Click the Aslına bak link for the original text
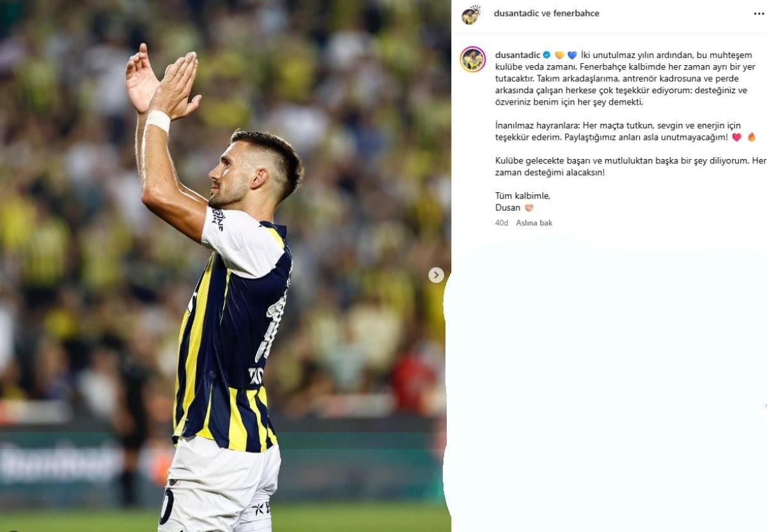The height and width of the screenshot is (532, 767). pos(534,223)
